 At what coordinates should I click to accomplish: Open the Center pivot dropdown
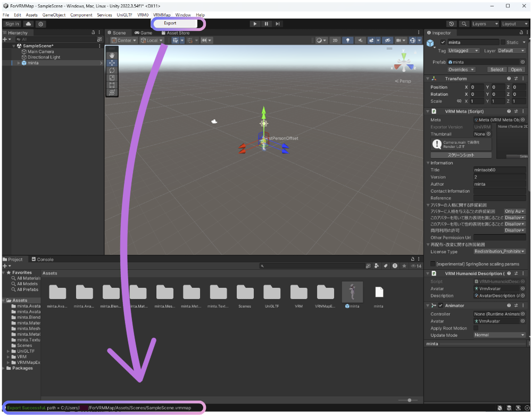coord(124,40)
